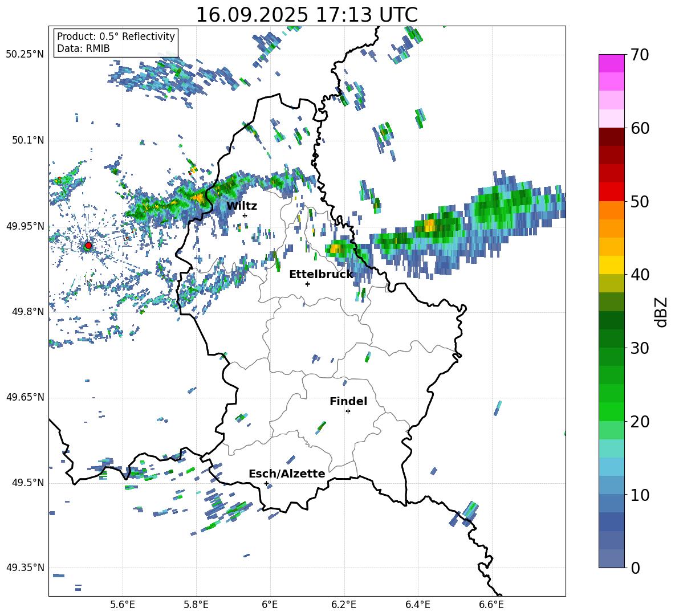This screenshot has width=675, height=616.
Task: Click the 50 dBZ colorbar tick label
Action: pyautogui.click(x=640, y=202)
